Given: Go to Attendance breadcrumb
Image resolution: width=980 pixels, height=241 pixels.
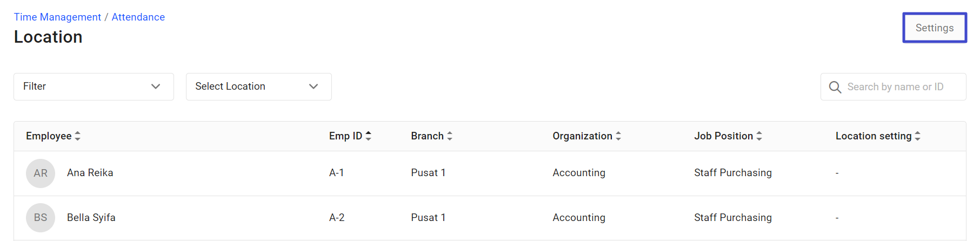Looking at the screenshot, I should point(138,17).
